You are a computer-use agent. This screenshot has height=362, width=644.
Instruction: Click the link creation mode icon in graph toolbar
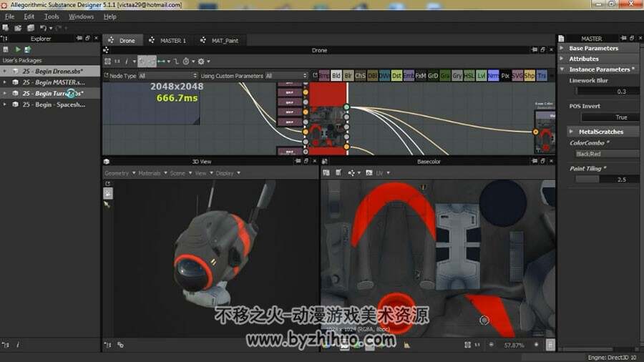[x=162, y=61]
